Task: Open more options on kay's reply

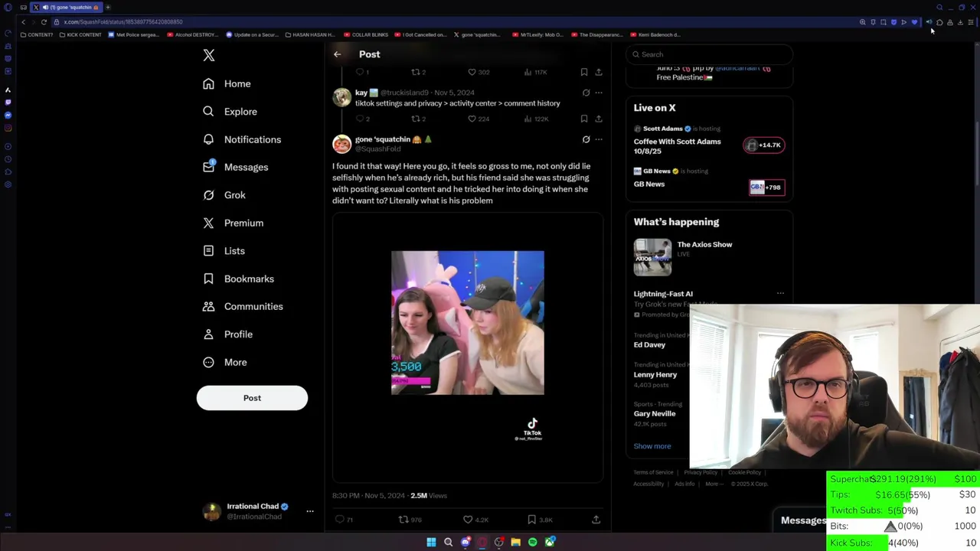Action: [599, 93]
